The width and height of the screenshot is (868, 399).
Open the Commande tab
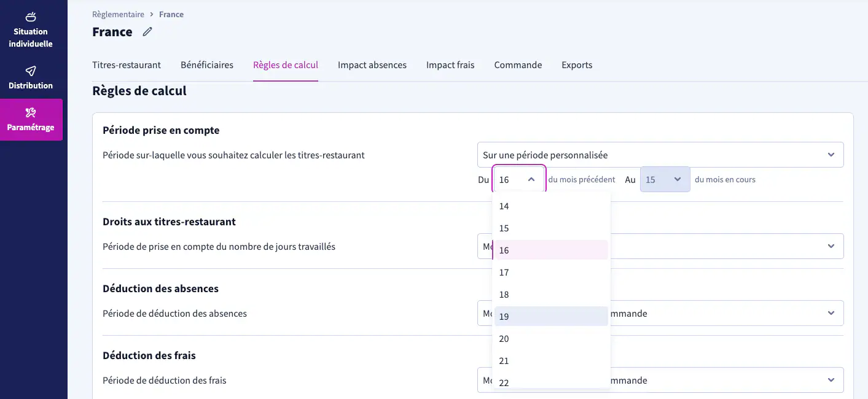point(518,65)
